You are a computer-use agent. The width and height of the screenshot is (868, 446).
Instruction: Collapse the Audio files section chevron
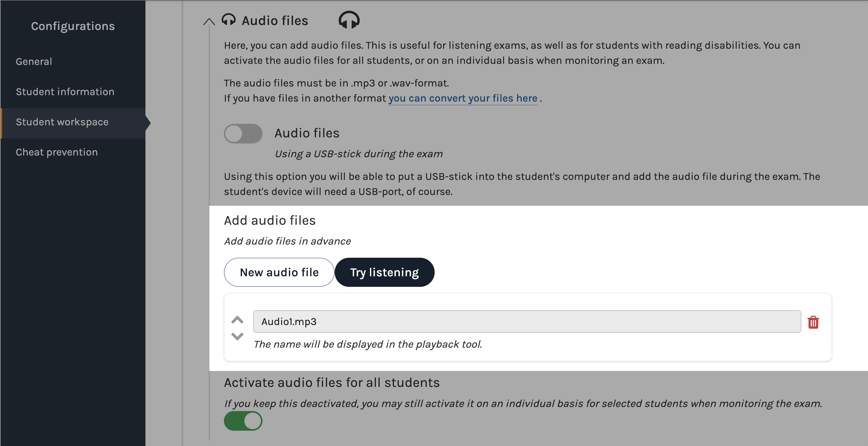209,22
